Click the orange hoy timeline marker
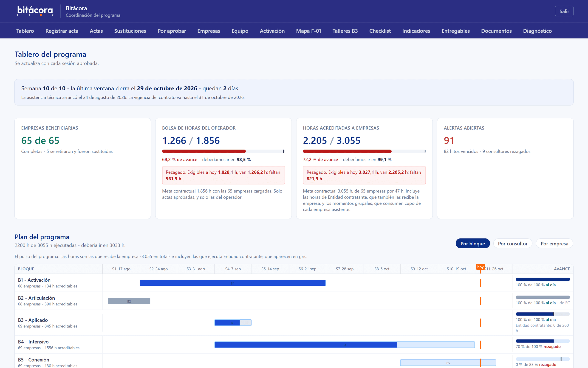This screenshot has height=368, width=588. coord(480,267)
